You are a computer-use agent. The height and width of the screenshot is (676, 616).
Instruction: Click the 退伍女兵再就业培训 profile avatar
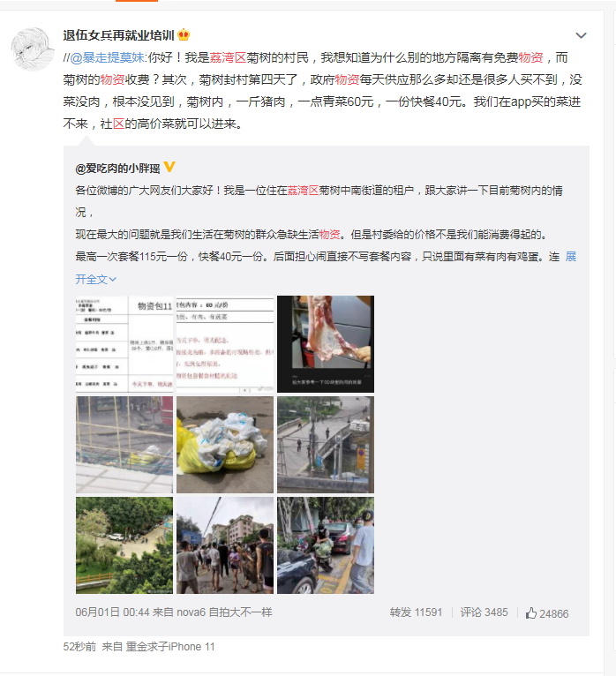(x=33, y=49)
